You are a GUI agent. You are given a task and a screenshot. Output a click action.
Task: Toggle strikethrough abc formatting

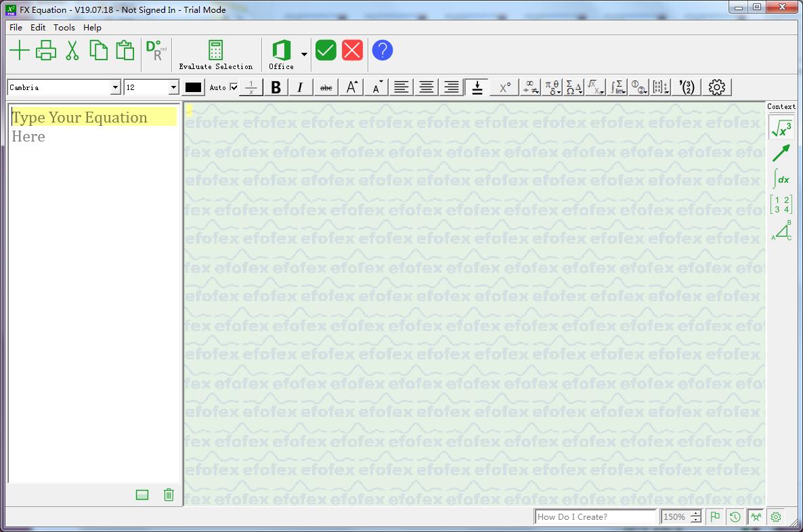326,87
